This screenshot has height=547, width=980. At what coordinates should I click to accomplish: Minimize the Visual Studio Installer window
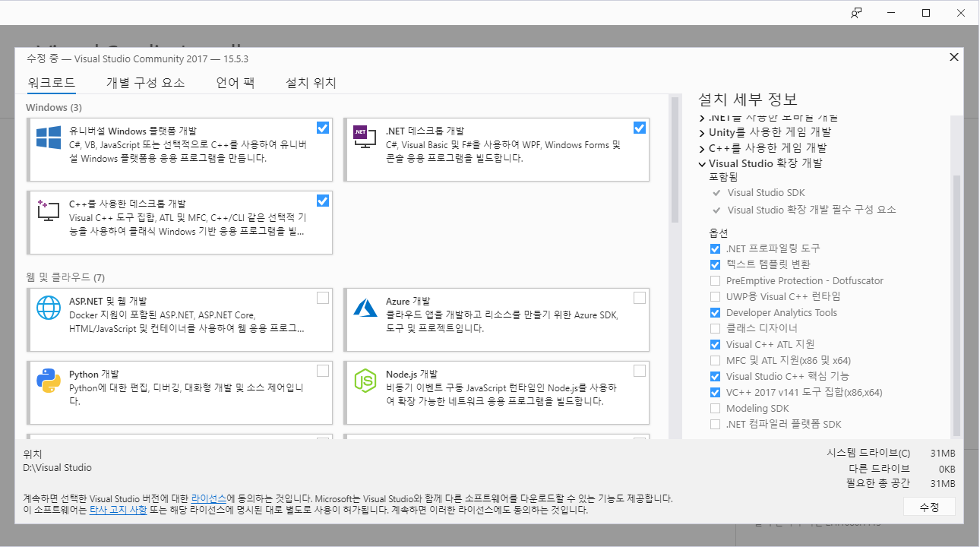click(x=891, y=13)
